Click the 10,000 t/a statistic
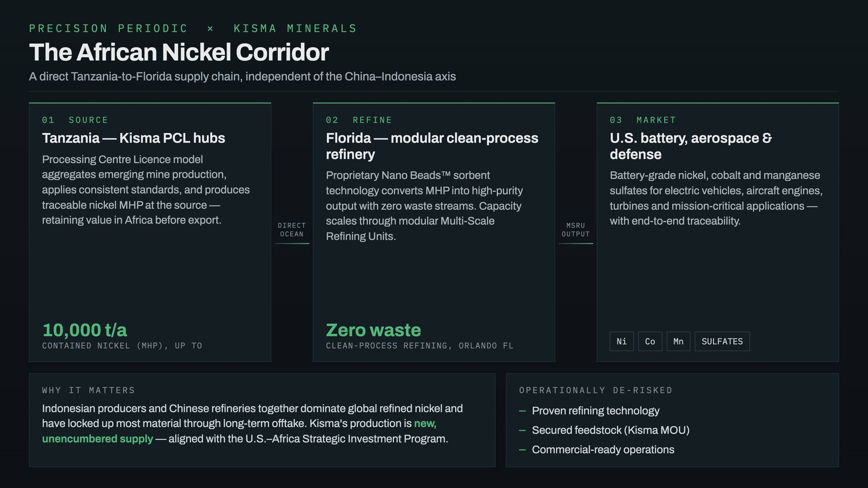The height and width of the screenshot is (488, 868). coord(85,330)
